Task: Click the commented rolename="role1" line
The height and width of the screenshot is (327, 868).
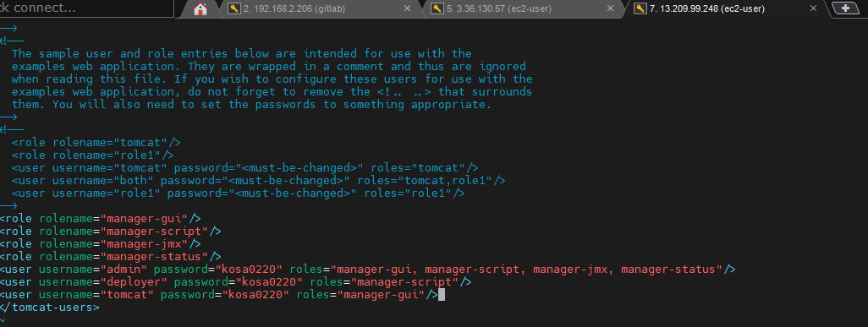Action: tap(92, 155)
